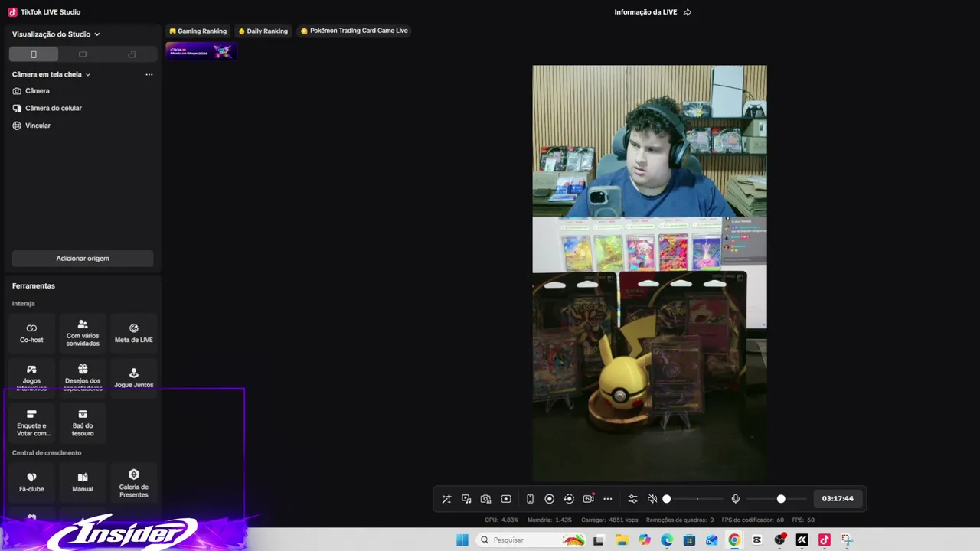Click the add scene screen icon in toolbar
Screen dimensions: 980x551
click(x=506, y=499)
